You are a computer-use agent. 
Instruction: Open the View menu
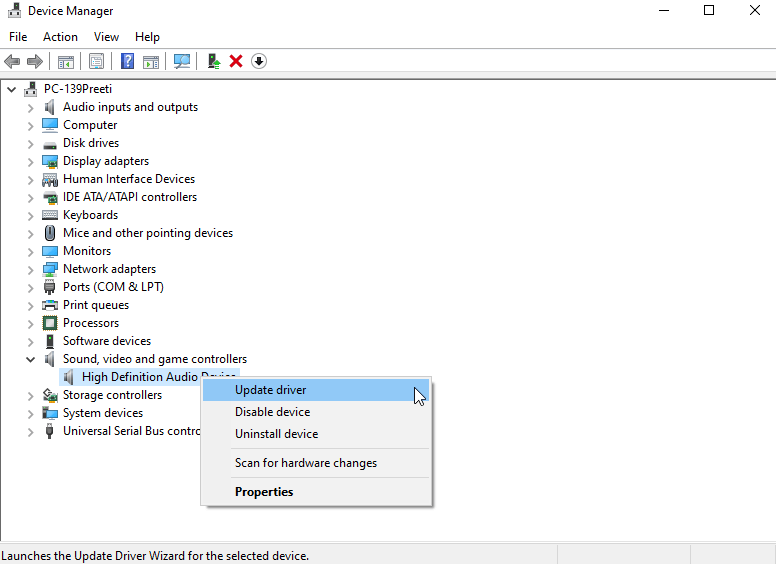[106, 37]
